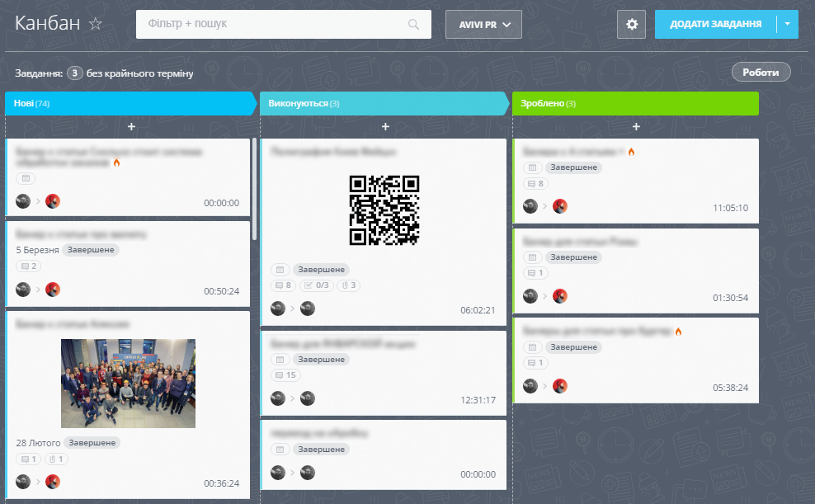The height and width of the screenshot is (504, 815).
Task: Click the calendar icon on the 01:30:54 card
Action: coord(532,257)
